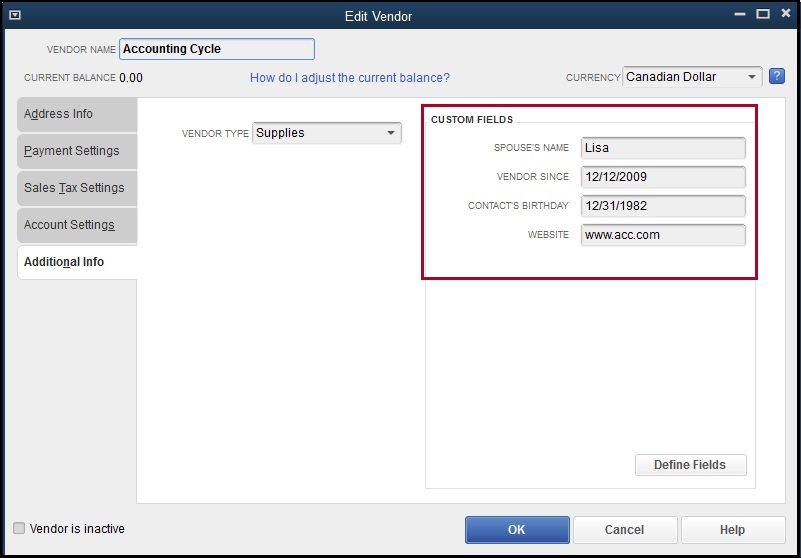Click the 'Edit Vendor' title text

tap(379, 16)
